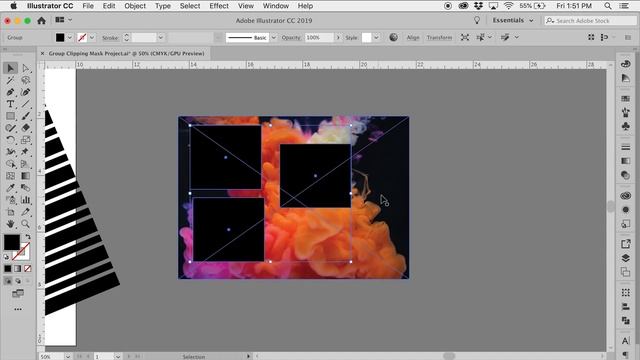Open fill color dropdown arrow
Screen dimensions: 640x360
point(69,38)
